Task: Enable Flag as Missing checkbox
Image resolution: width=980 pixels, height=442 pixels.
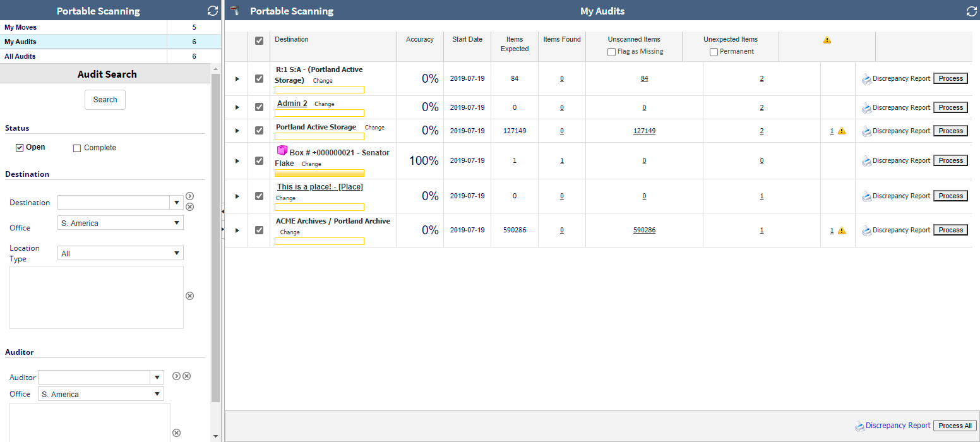Action: [611, 52]
